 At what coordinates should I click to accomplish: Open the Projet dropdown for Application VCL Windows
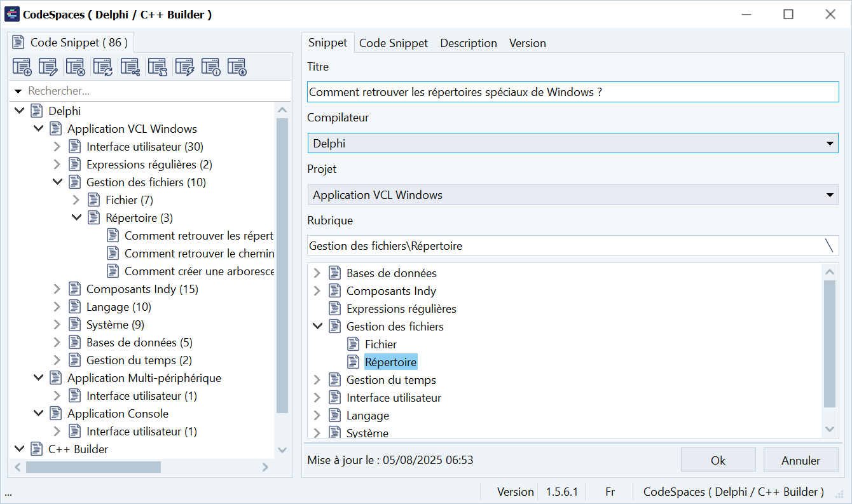point(572,195)
